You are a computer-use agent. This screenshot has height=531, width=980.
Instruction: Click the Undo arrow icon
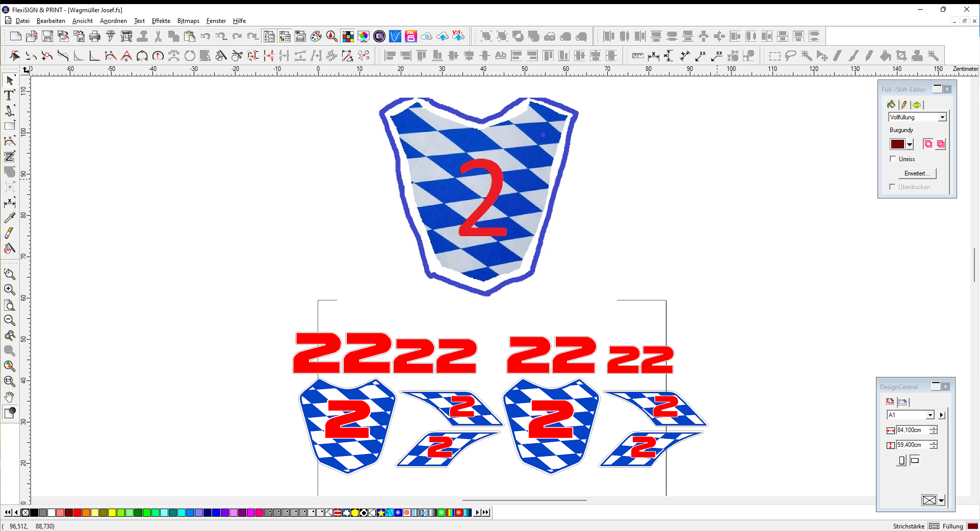[205, 36]
